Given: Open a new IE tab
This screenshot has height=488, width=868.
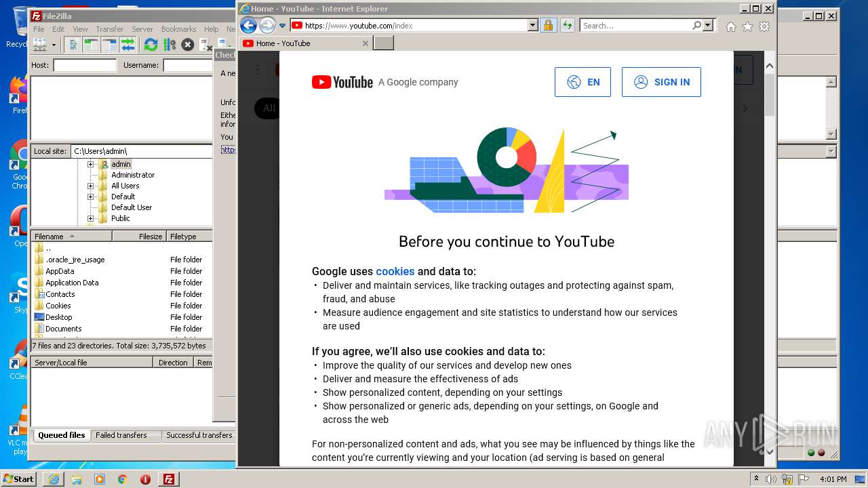Looking at the screenshot, I should click(384, 43).
